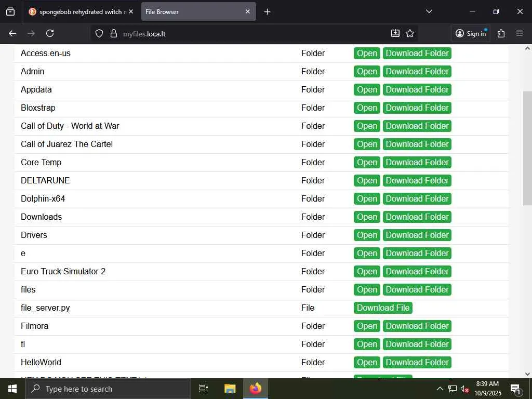Download the Bloxstrap folder

pos(417,108)
